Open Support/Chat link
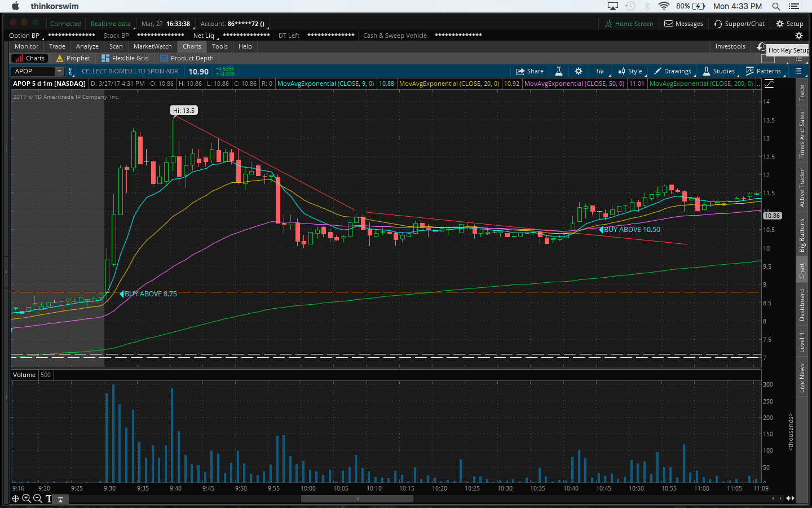 tap(739, 24)
